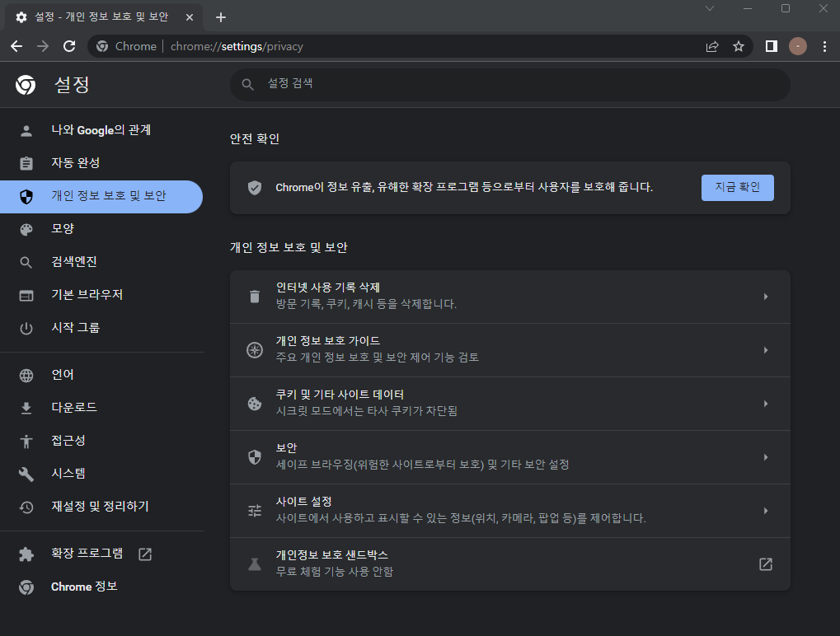This screenshot has width=840, height=636.
Task: Click the globe icon for 언어
Action: 26,376
